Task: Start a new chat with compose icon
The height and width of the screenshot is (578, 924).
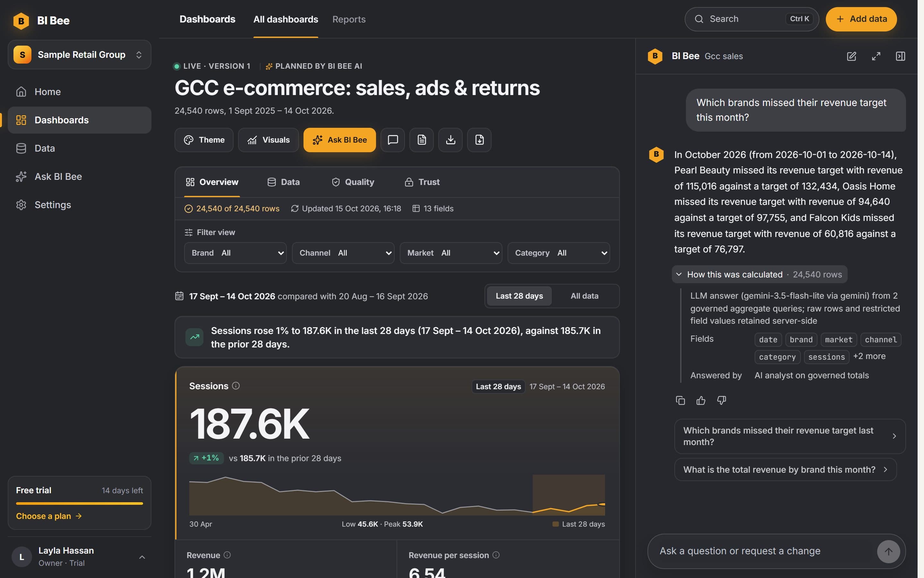Action: 851,56
